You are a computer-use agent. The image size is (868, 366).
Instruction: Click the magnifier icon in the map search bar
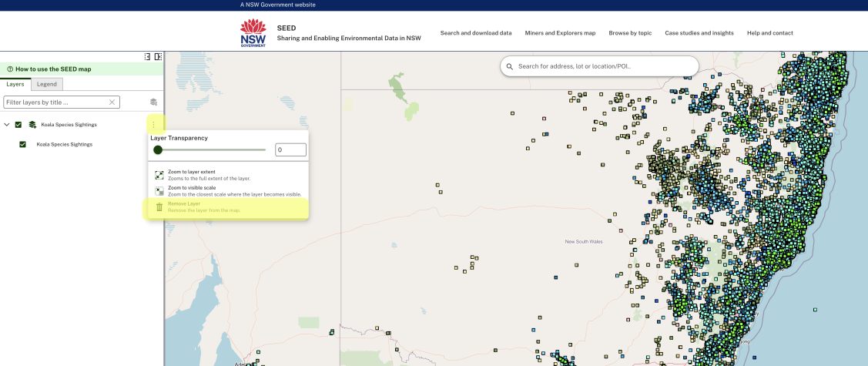click(x=510, y=66)
